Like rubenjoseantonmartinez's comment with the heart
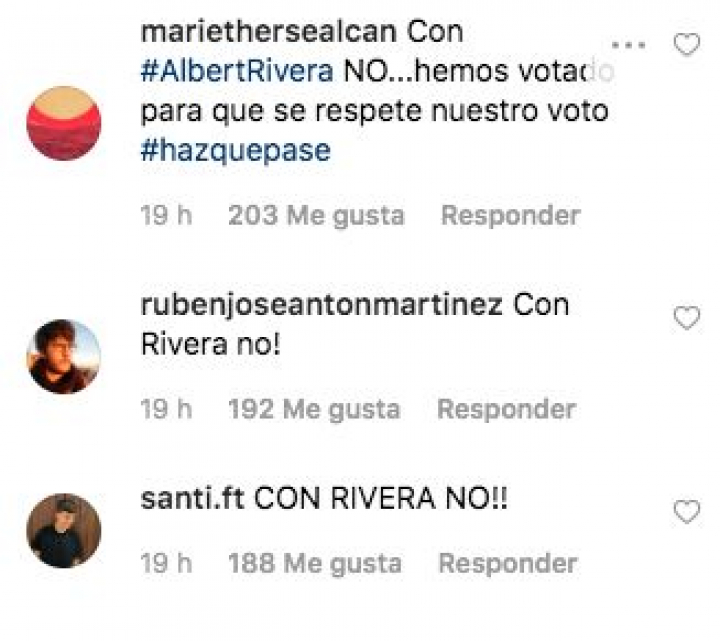The width and height of the screenshot is (720, 641). pos(686,318)
